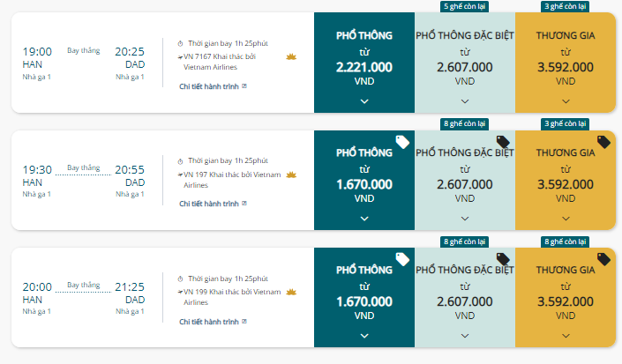
Task: Select Thương Gia 3.592.000 fare on 19:30 flight
Action: pyautogui.click(x=566, y=180)
